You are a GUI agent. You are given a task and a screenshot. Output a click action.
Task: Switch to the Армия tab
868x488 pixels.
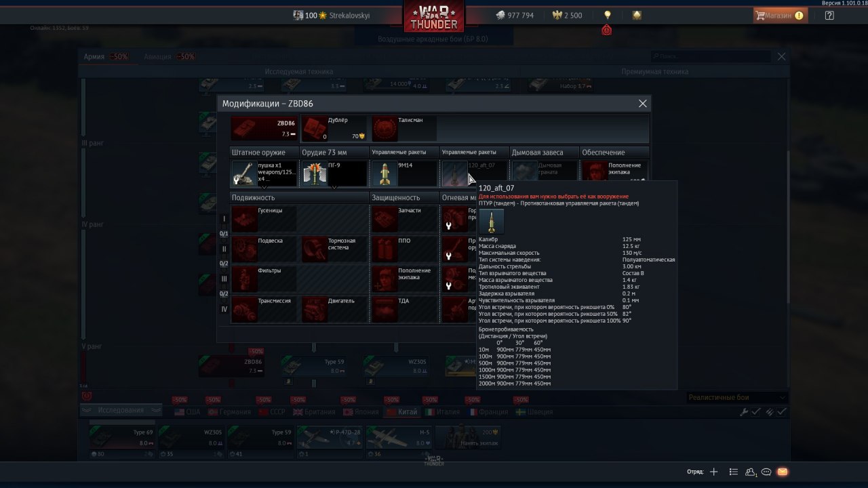coord(94,57)
